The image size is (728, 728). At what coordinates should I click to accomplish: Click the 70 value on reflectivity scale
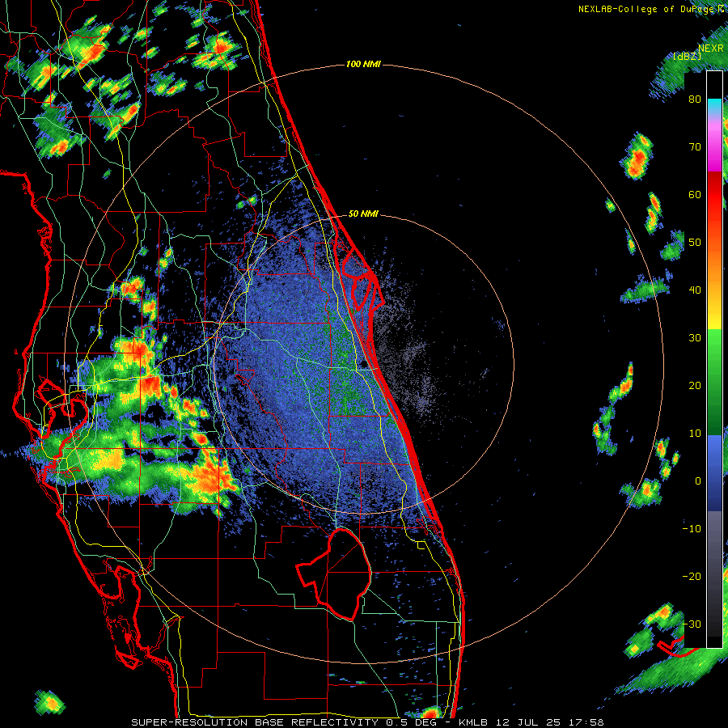click(x=695, y=146)
